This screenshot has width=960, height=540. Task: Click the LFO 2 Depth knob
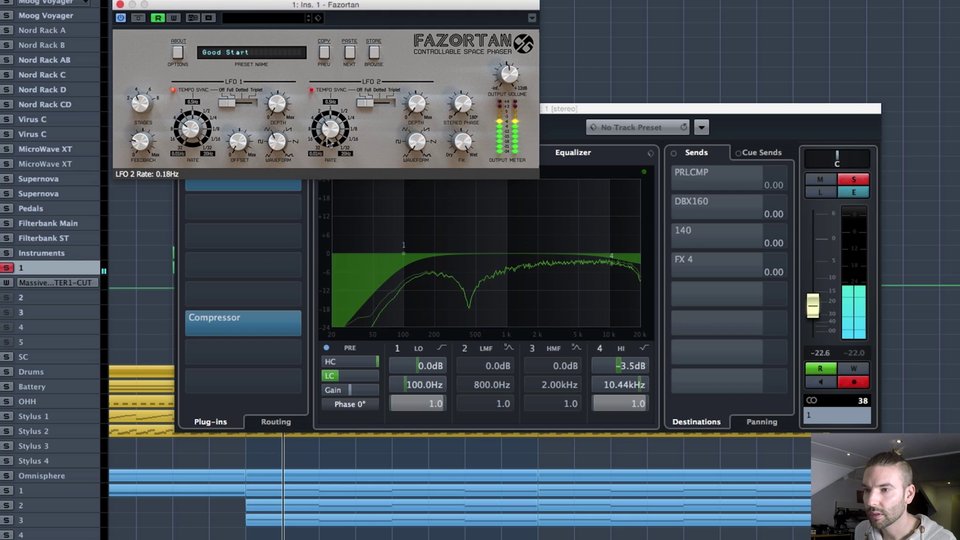click(x=416, y=103)
